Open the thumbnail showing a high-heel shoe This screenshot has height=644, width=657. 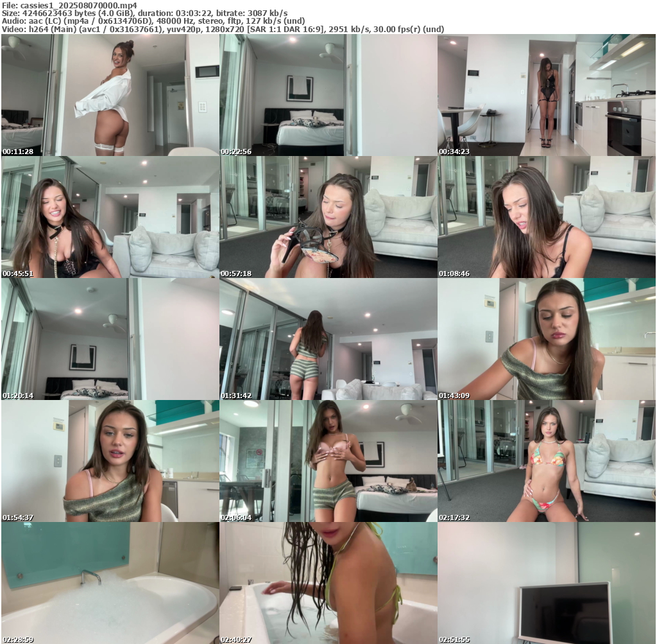coord(328,217)
